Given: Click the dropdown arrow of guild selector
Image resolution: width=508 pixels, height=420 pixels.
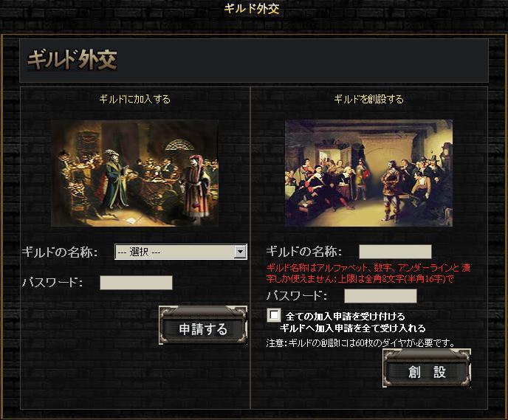Looking at the screenshot, I should [240, 252].
